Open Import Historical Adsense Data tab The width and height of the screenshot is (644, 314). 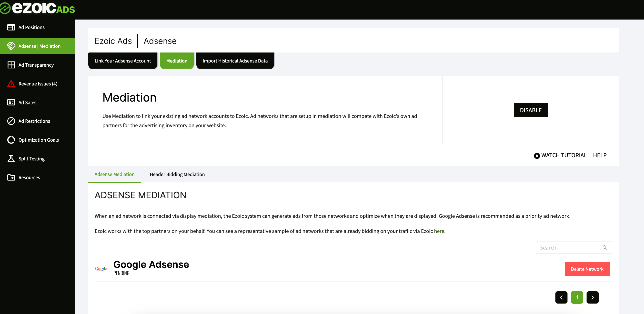pos(235,61)
